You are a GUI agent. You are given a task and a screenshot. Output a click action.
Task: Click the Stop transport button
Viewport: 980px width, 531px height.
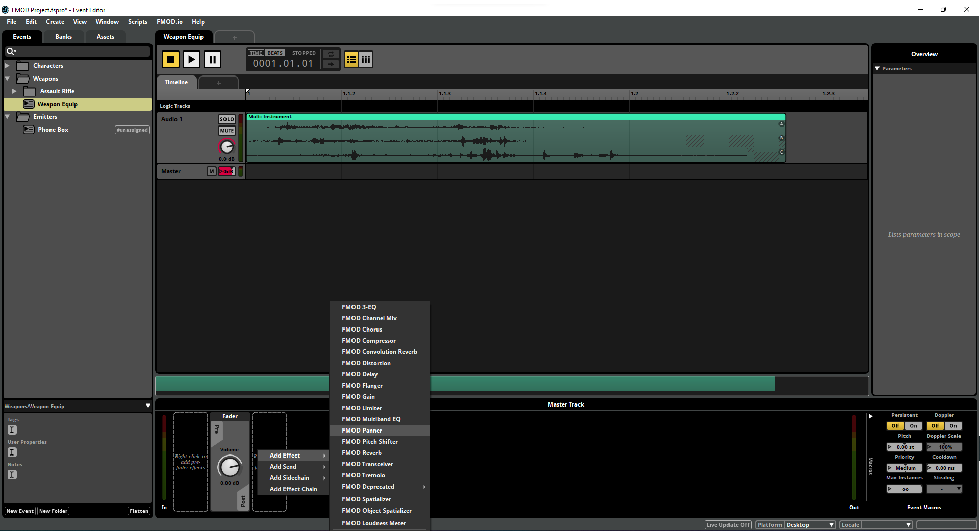(x=171, y=60)
